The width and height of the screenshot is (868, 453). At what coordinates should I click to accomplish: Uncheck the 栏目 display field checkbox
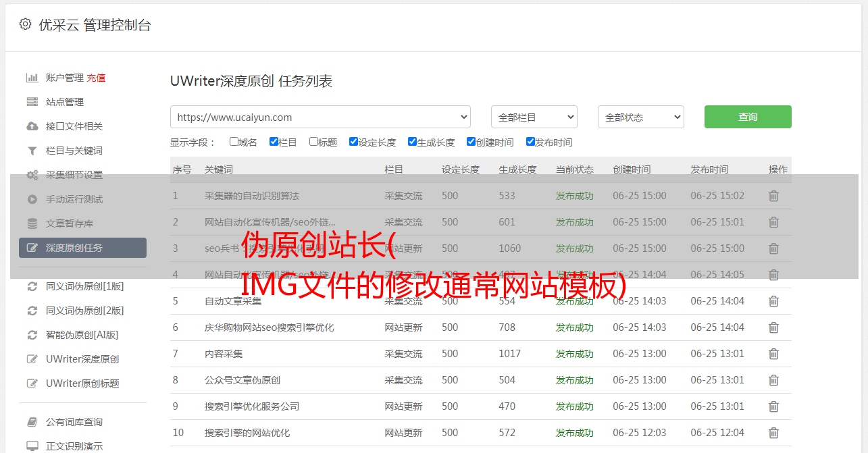tap(274, 142)
